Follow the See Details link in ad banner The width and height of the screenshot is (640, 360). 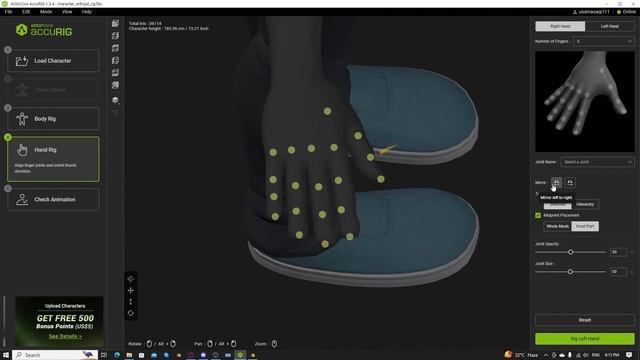pyautogui.click(x=65, y=336)
